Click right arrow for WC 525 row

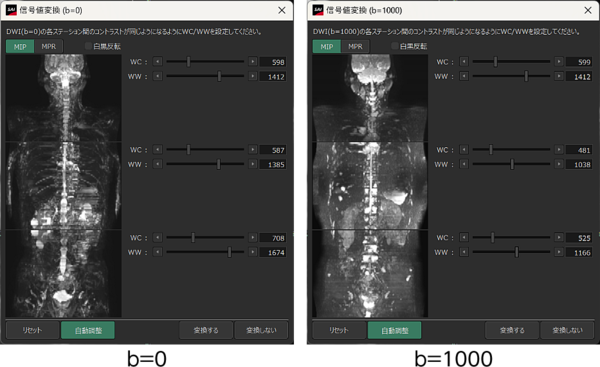click(x=559, y=237)
